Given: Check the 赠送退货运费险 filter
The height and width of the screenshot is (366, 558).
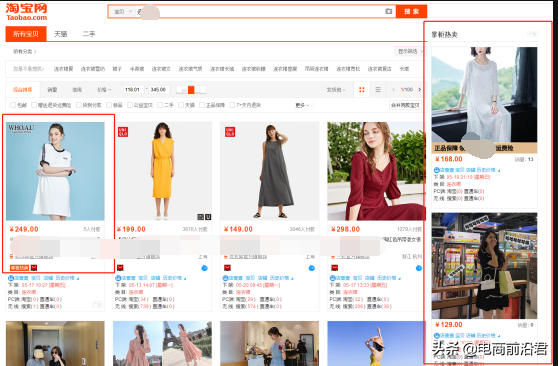Looking at the screenshot, I should (x=34, y=105).
